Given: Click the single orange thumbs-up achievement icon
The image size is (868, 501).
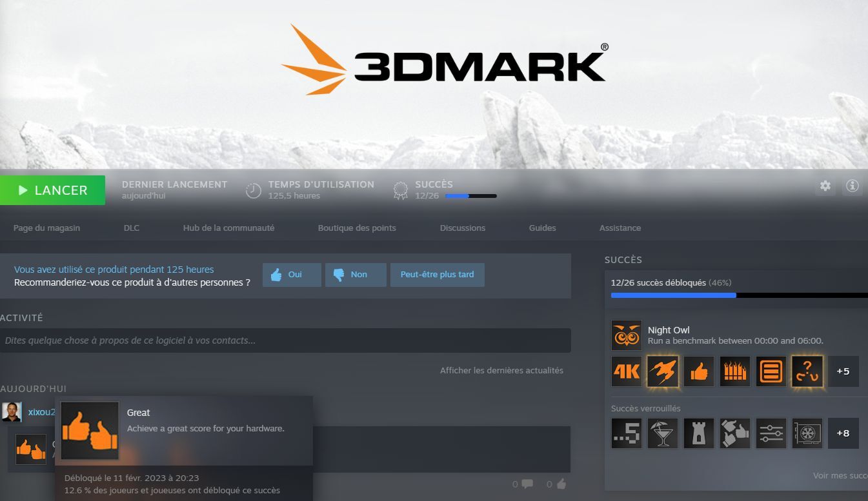Looking at the screenshot, I should [x=699, y=371].
